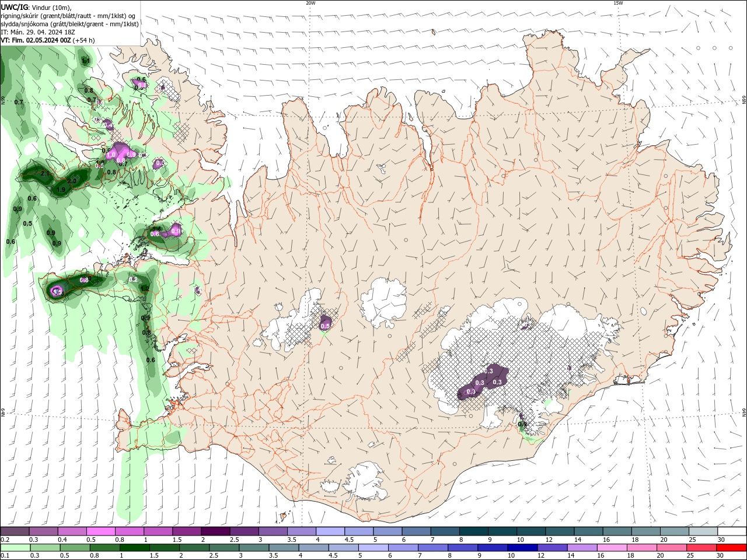Click the dark blue 10 mm rain legend swatch
The image size is (747, 560).
[x=521, y=548]
